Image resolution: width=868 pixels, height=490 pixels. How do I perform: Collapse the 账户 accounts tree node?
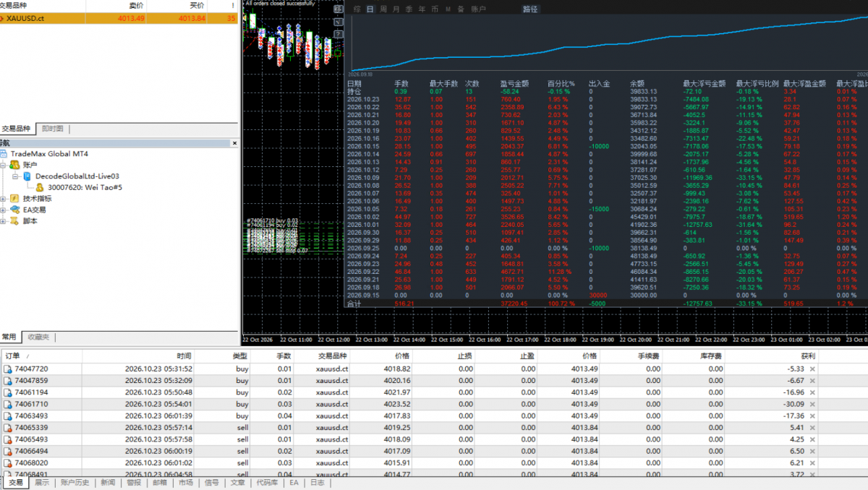[x=4, y=165]
